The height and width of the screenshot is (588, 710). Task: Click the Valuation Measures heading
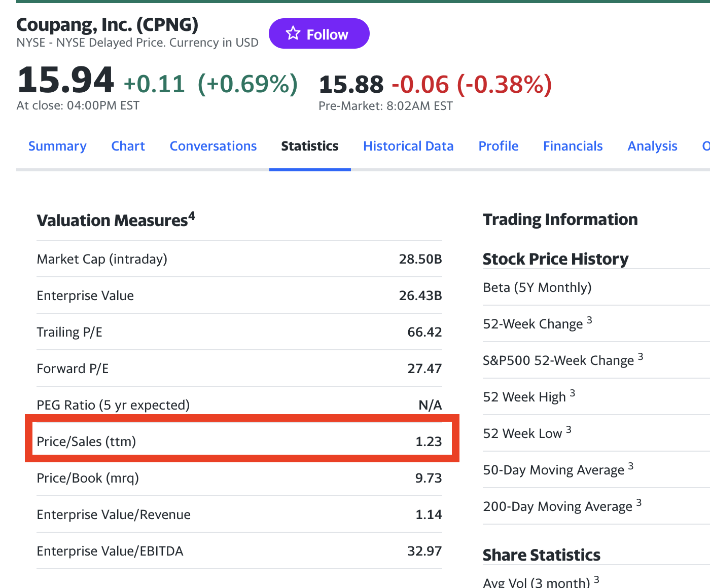(116, 220)
